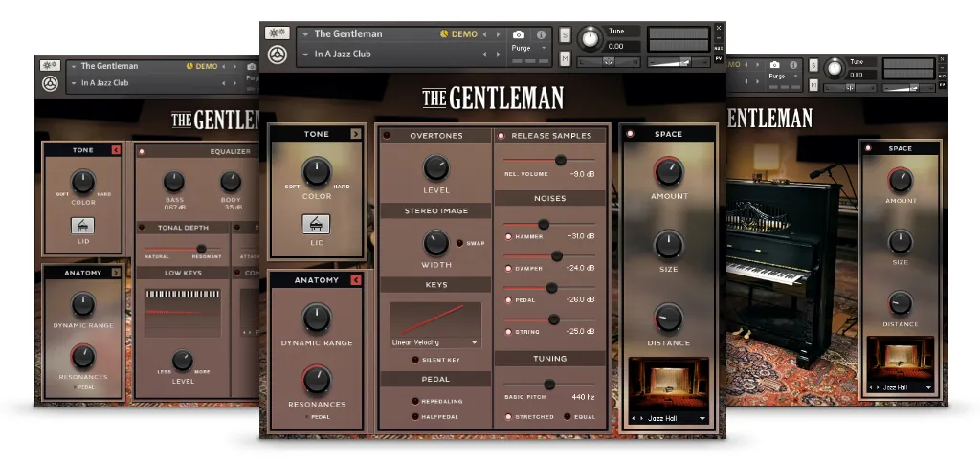Disable HAMMER noise in center window
The width and height of the screenshot is (980, 462).
coord(508,236)
